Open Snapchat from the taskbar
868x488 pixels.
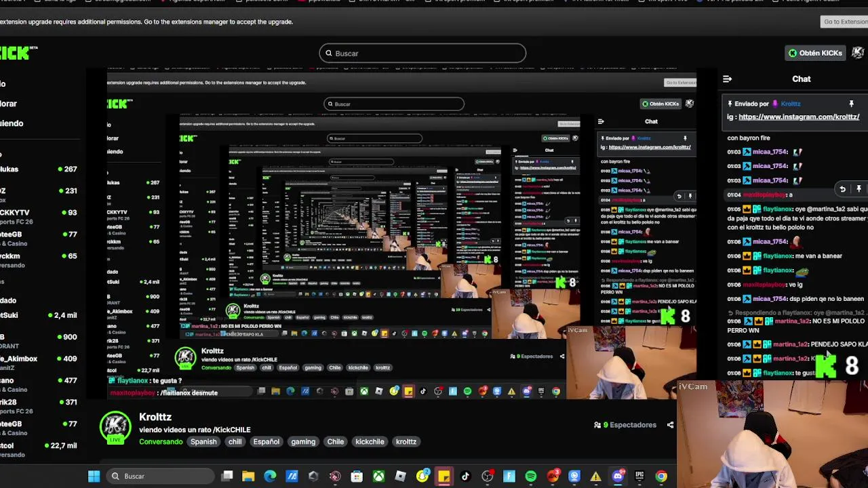422,476
